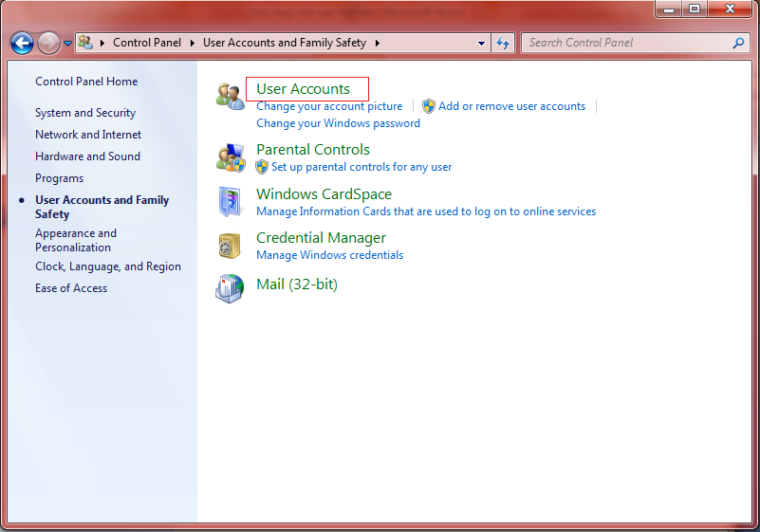This screenshot has height=532, width=760.
Task: Expand the chevron before Control Panel breadcrumb
Action: 102,43
